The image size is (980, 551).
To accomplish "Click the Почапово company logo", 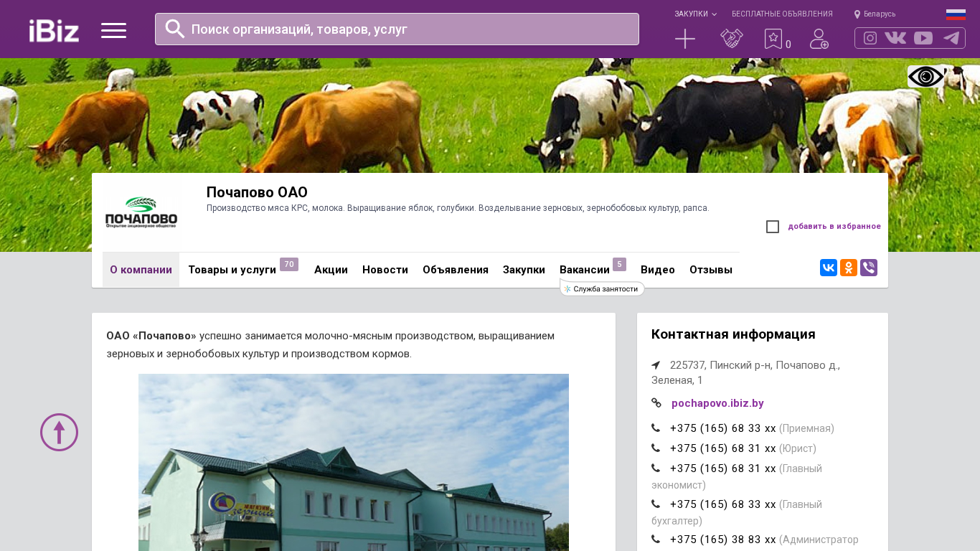I will [x=141, y=212].
